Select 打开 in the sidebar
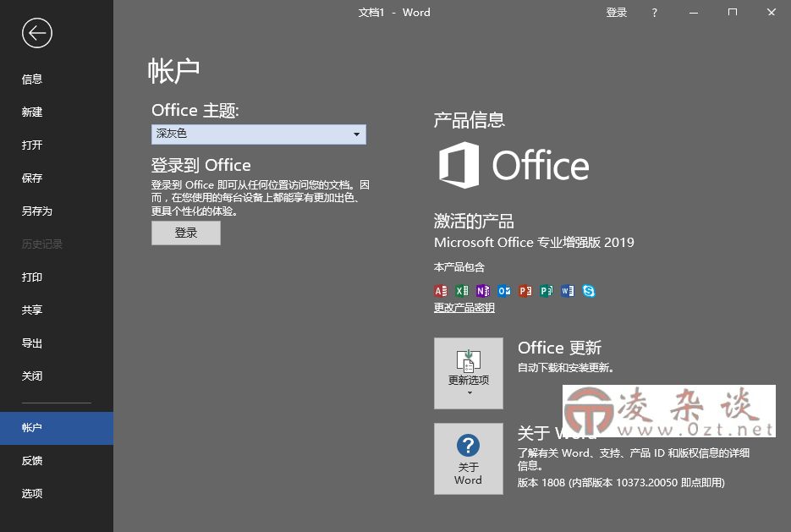791x532 pixels. 57,145
